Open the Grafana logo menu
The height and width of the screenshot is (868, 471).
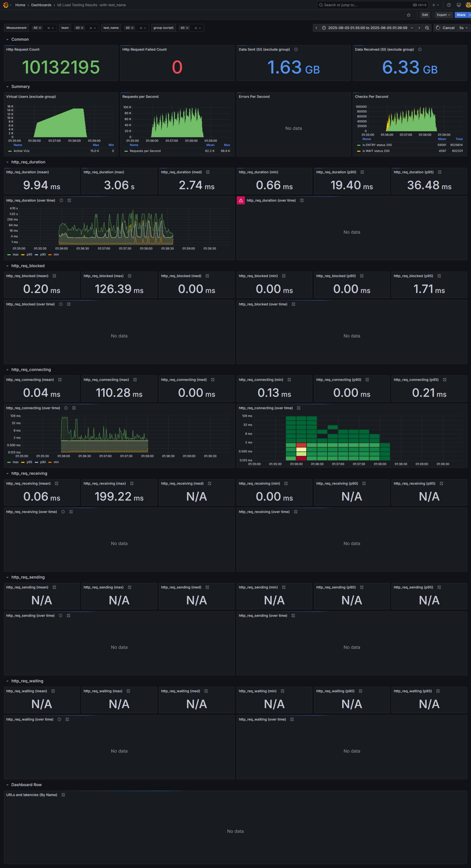(x=6, y=5)
